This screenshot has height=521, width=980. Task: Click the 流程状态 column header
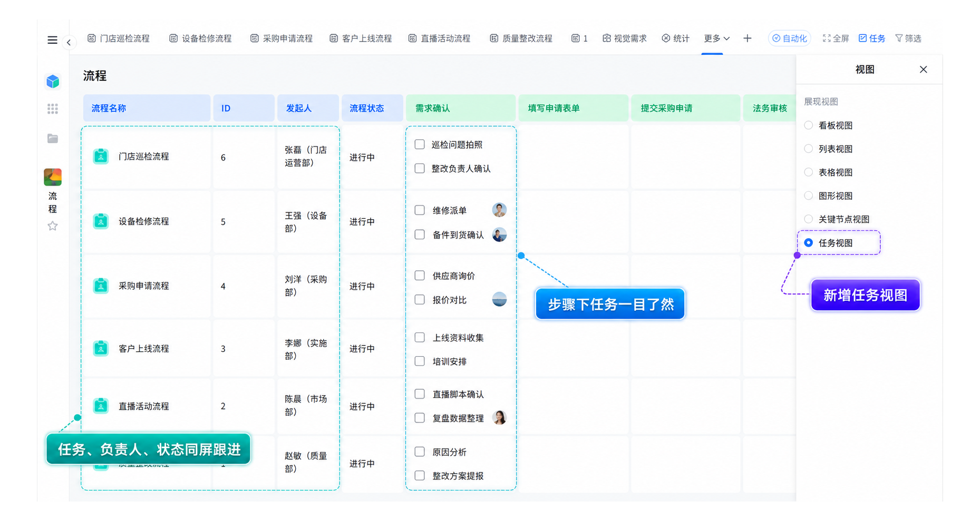click(372, 108)
